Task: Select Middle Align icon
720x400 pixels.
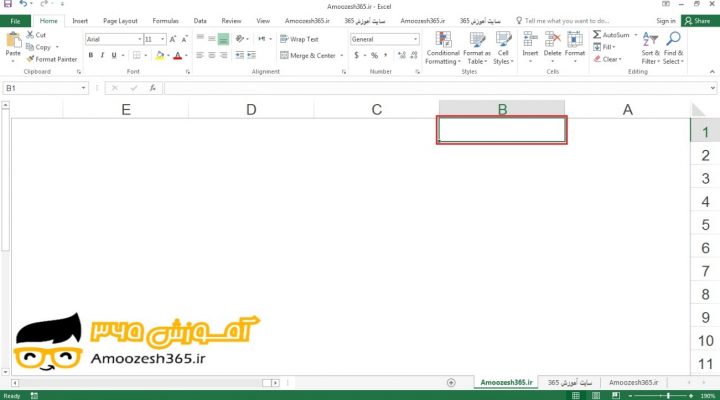Action: 212,39
